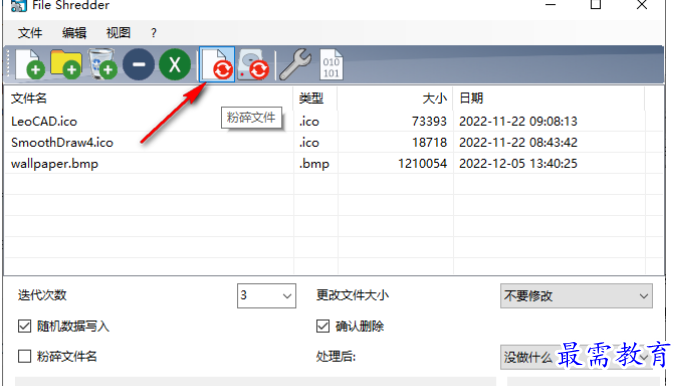The height and width of the screenshot is (386, 679).
Task: Open the 更改文件大小 dropdown showing 不要修改
Action: (576, 295)
